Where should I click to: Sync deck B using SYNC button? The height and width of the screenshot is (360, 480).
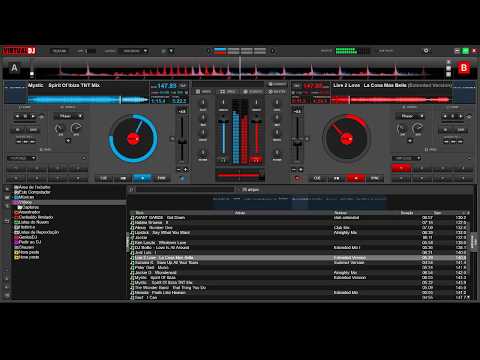pyautogui.click(x=374, y=178)
